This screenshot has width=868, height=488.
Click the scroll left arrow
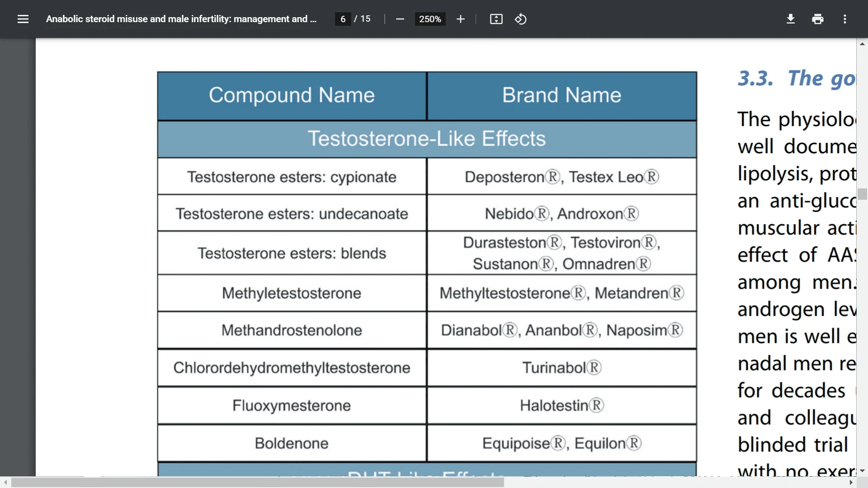[x=5, y=482]
